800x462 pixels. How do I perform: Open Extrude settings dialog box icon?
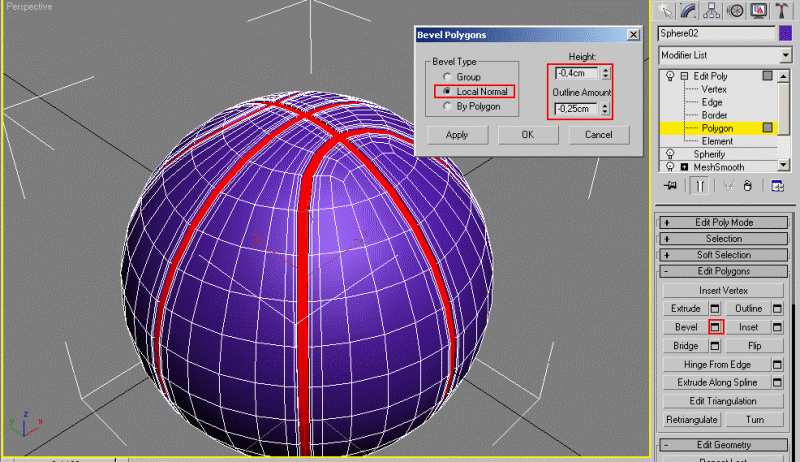coord(715,309)
